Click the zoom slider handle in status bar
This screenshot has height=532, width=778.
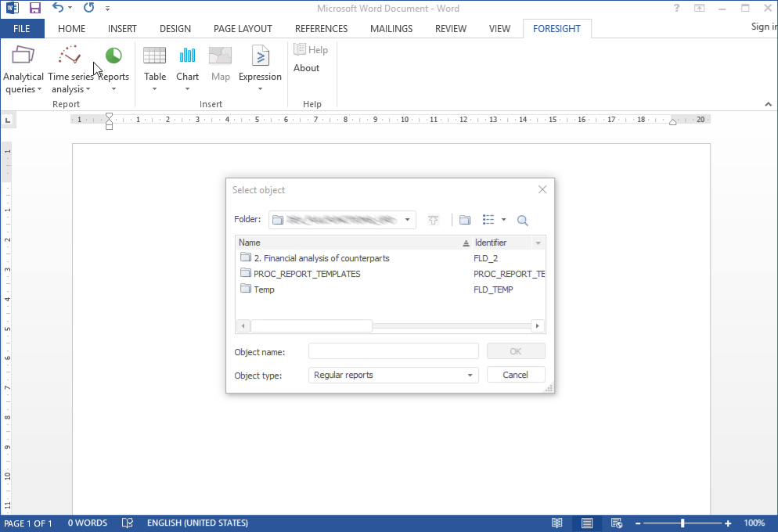click(x=683, y=523)
